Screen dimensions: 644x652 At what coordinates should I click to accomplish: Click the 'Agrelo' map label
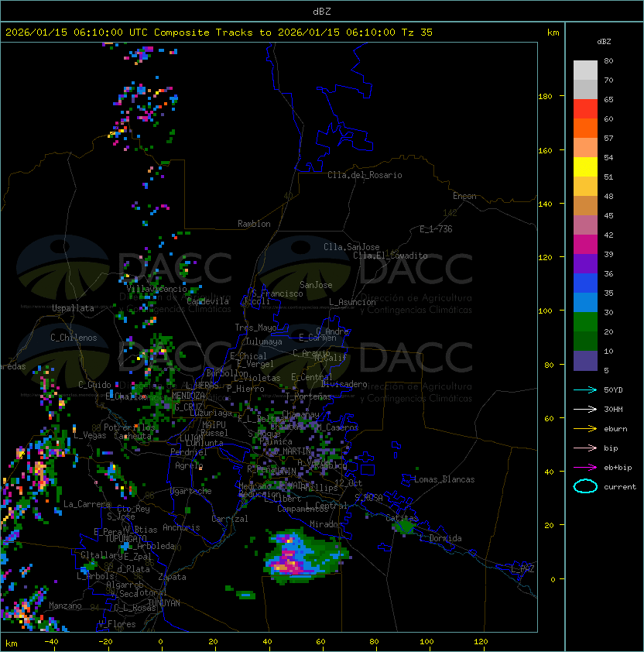click(x=189, y=465)
